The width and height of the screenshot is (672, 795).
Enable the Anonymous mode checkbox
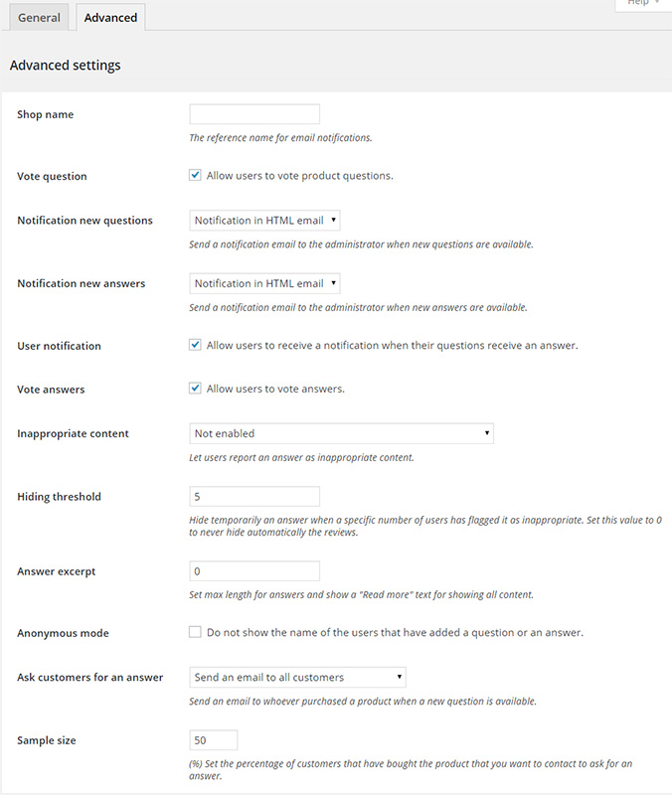pyautogui.click(x=195, y=632)
